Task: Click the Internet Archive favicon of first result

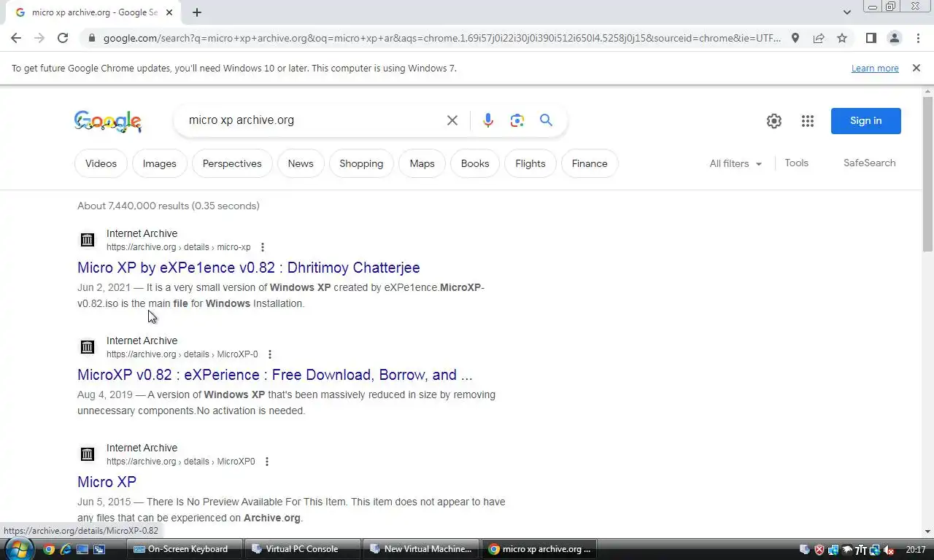Action: (x=88, y=240)
